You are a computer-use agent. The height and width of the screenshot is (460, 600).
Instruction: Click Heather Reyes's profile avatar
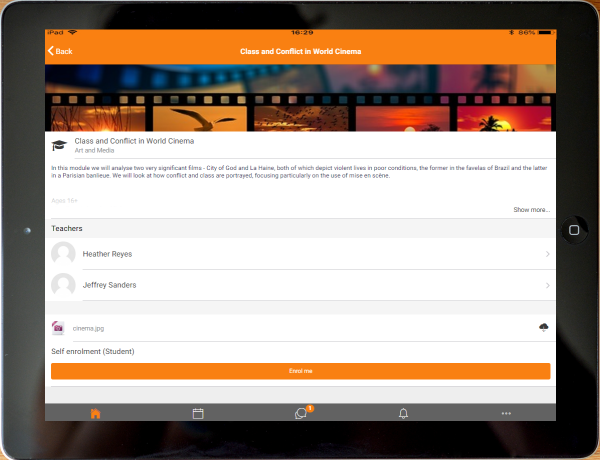(x=63, y=254)
